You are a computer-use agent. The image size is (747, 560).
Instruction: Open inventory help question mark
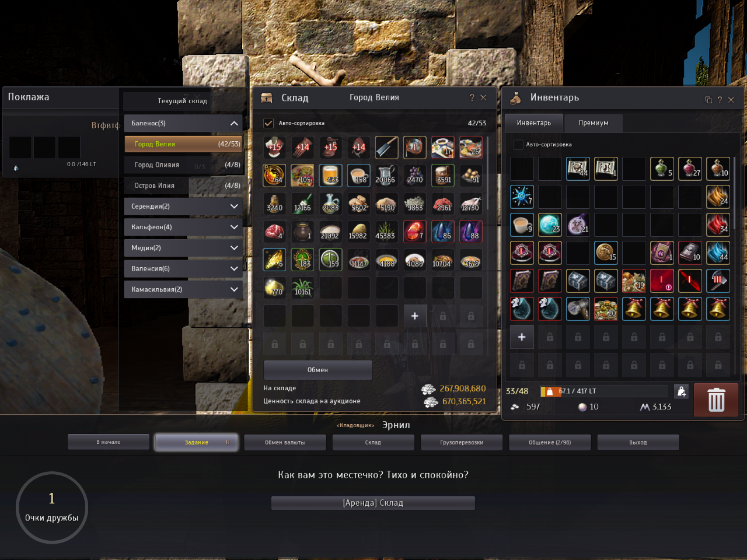[x=720, y=100]
